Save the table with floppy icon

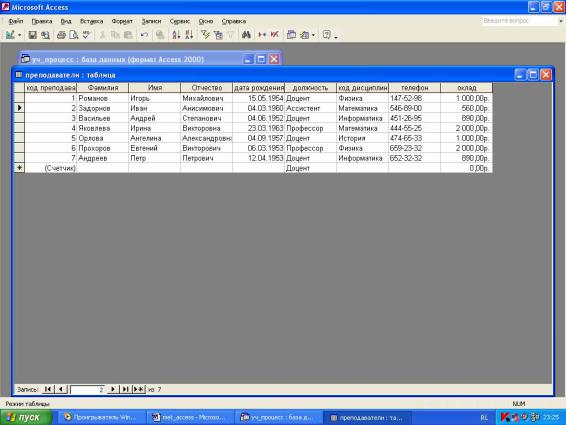tap(32, 35)
